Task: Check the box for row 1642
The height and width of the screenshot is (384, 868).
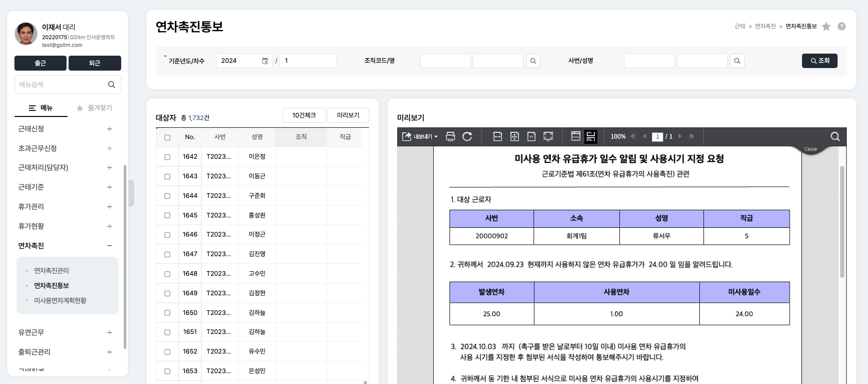Action: point(167,157)
